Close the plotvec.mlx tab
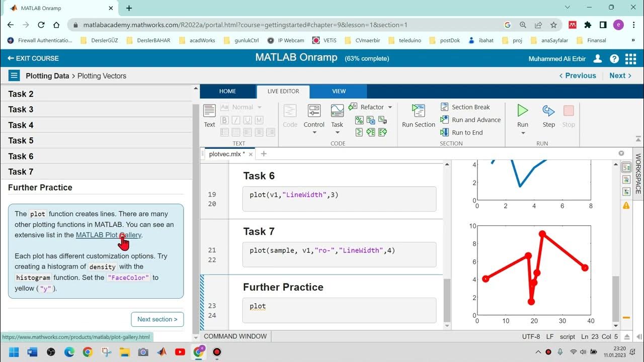The image size is (644, 362). point(251,154)
